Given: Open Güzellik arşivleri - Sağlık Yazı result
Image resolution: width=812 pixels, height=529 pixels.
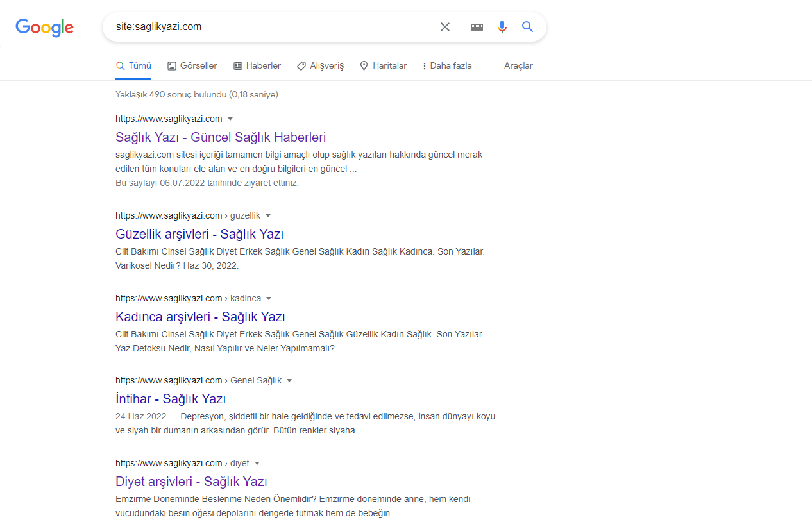Looking at the screenshot, I should click(x=199, y=234).
